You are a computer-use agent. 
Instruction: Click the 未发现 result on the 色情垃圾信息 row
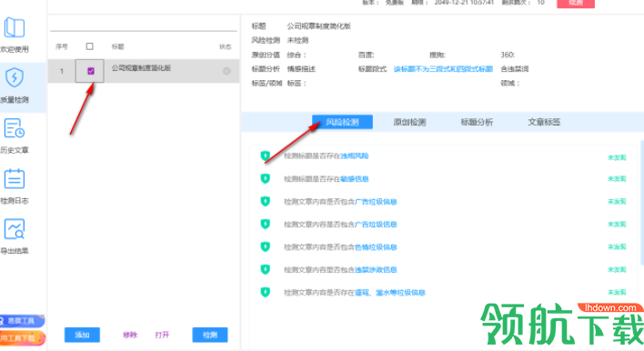pyautogui.click(x=617, y=247)
